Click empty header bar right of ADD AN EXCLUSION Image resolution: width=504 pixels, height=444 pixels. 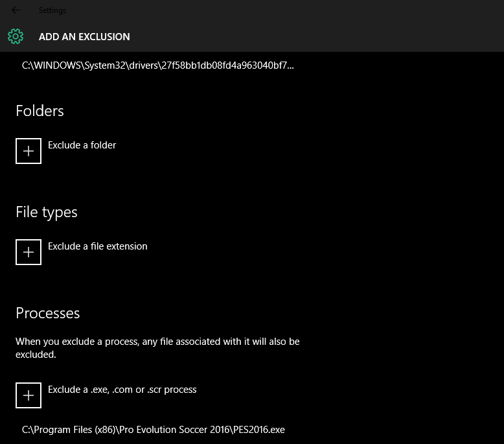(x=324, y=37)
